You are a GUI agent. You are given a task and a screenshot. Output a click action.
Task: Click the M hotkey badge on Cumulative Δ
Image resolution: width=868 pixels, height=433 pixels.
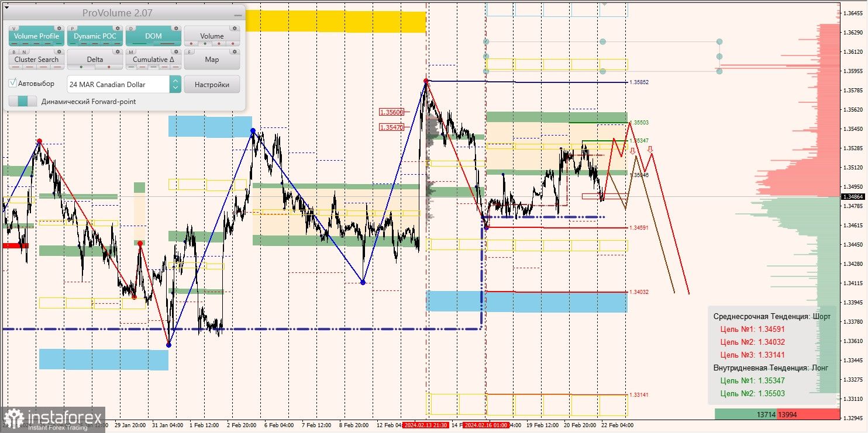tap(131, 52)
